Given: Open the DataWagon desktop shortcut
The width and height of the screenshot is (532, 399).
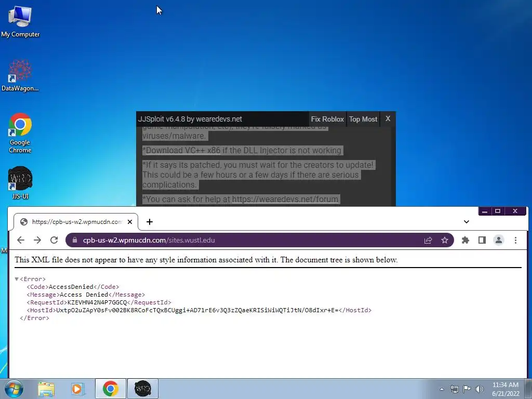Looking at the screenshot, I should (20, 75).
